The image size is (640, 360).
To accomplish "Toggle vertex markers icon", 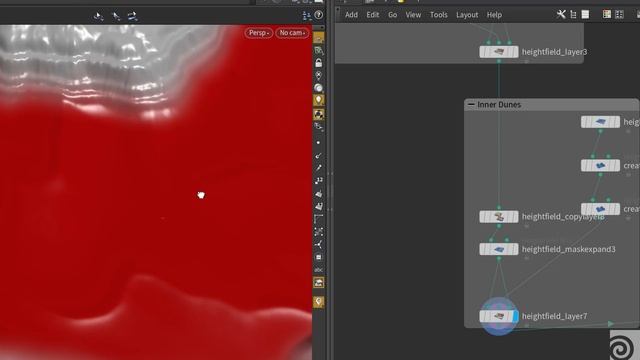I will pos(318,232).
